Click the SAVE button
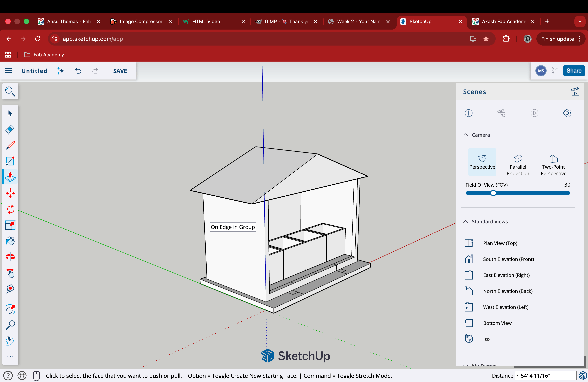The image size is (588, 382). [x=120, y=71]
